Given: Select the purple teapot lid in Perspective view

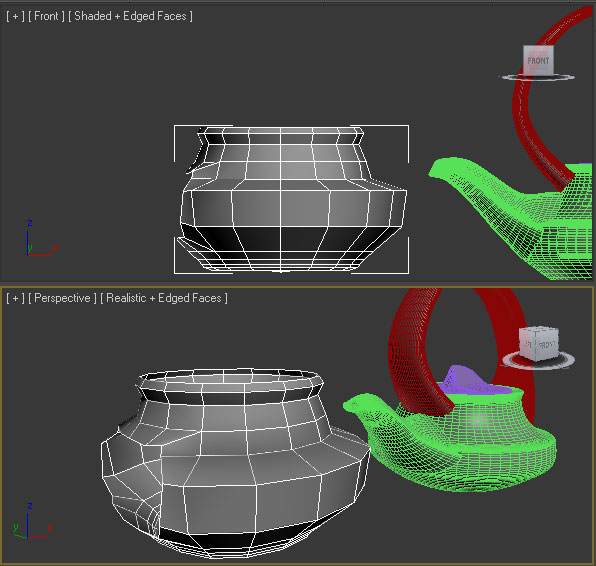Looking at the screenshot, I should [467, 381].
